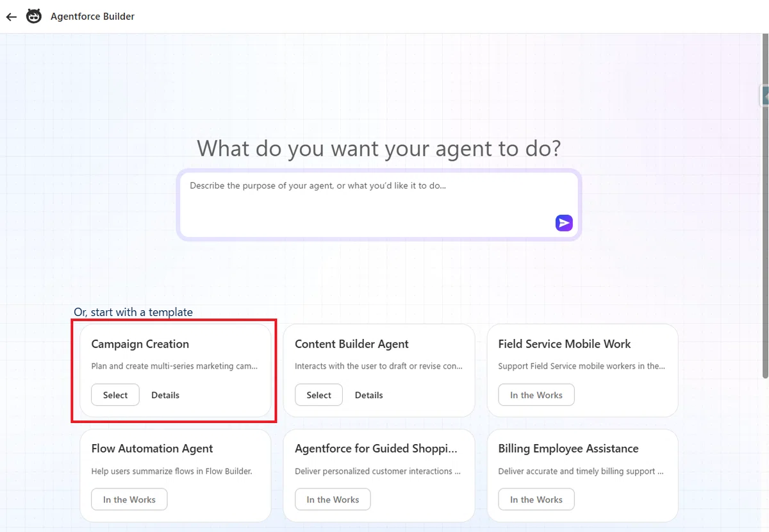Click the Agentforce Builder header title
Screen dimensions: 769x532
coord(93,17)
